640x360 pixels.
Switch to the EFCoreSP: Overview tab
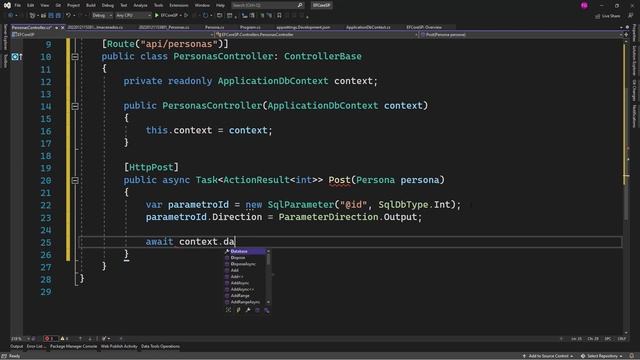click(424, 27)
